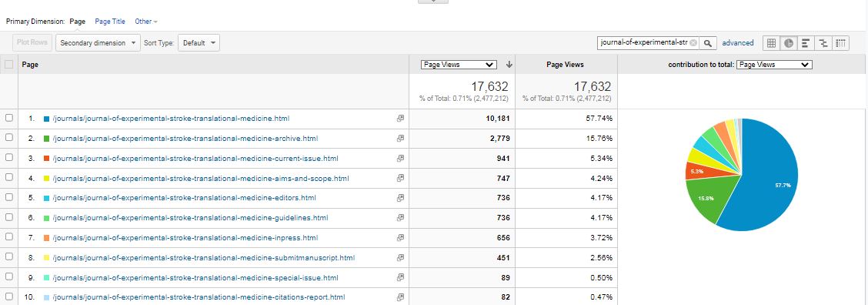Screen dimensions: 868x305
Task: Switch to data table view icon
Action: (771, 42)
